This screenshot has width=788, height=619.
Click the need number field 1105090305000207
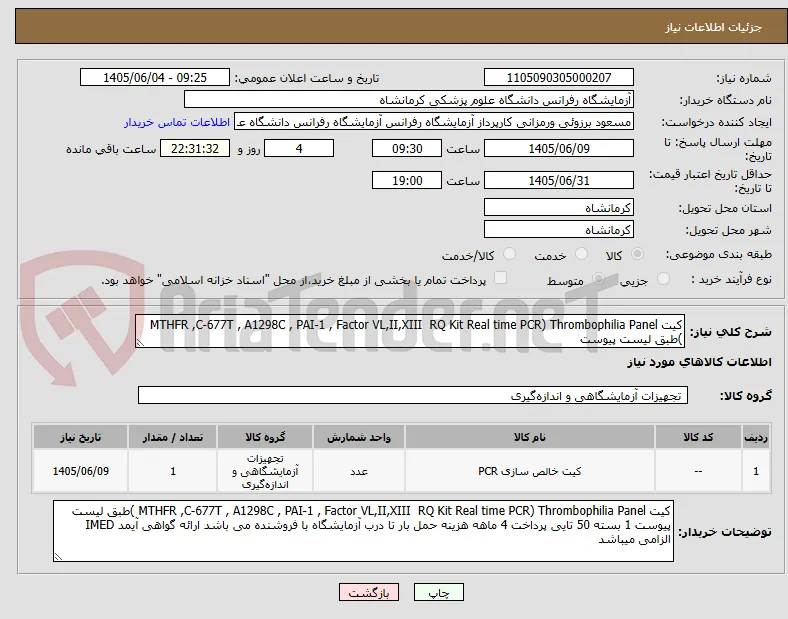point(559,77)
